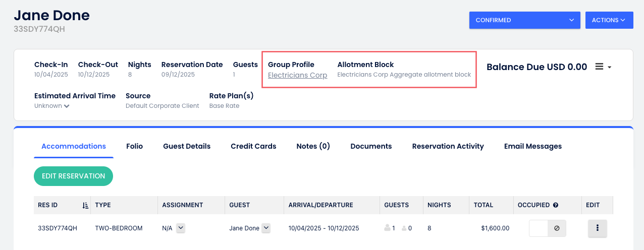Switch to the Folio tab

pyautogui.click(x=135, y=146)
